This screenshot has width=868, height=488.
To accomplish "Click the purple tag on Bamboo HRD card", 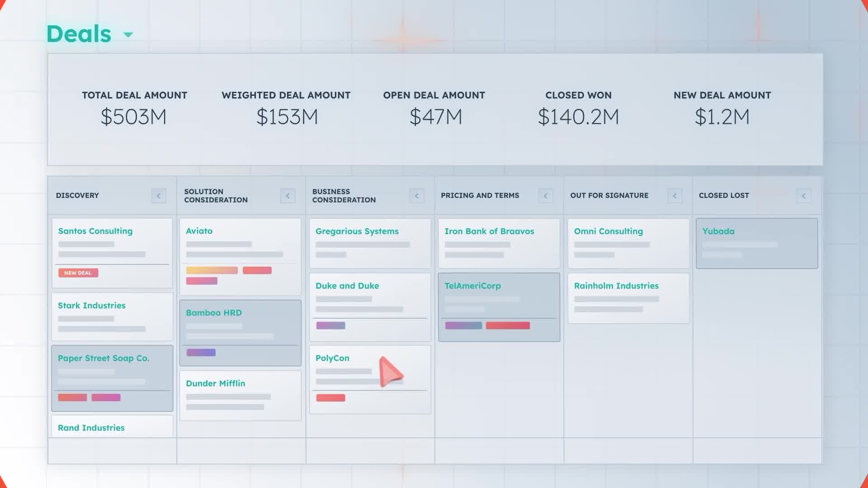I will pyautogui.click(x=201, y=352).
